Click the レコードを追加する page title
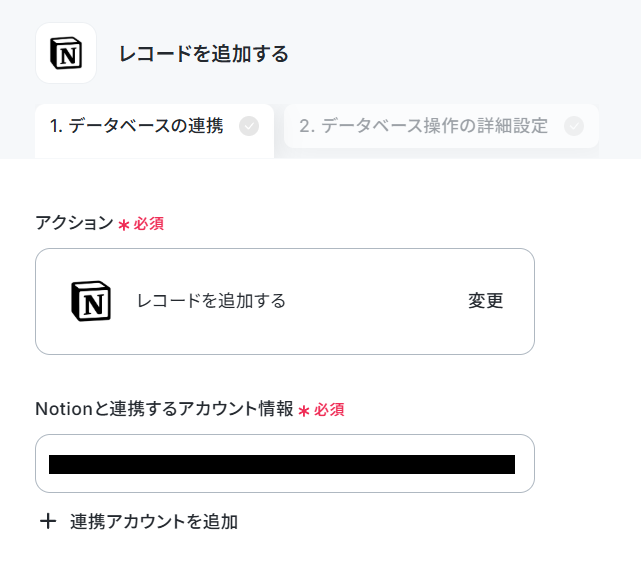 (204, 54)
